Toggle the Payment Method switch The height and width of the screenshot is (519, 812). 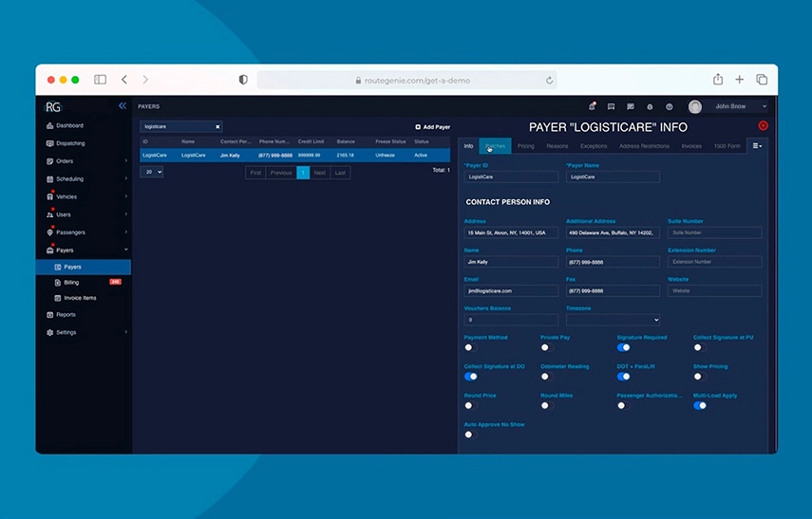[x=470, y=347]
